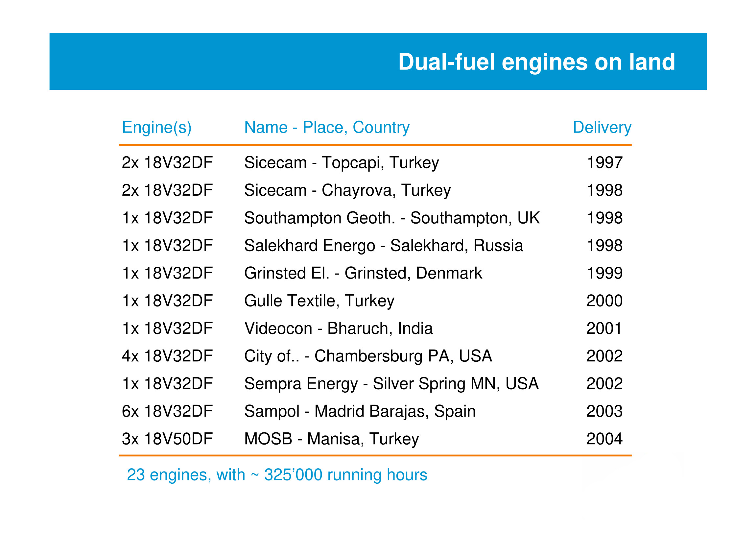This screenshot has height=559, width=756.
Task: Select the 'MOSB - Manisa, Turkey' row
Action: [x=332, y=439]
